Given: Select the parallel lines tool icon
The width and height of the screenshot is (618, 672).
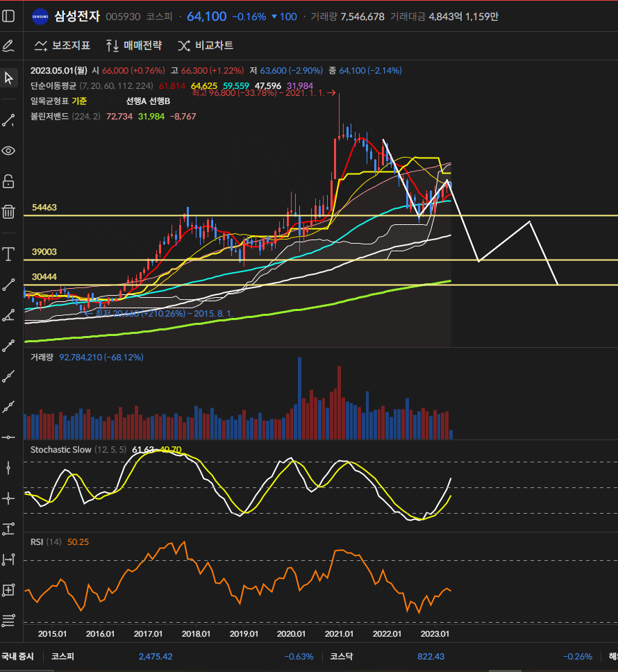Looking at the screenshot, I should [x=8, y=620].
